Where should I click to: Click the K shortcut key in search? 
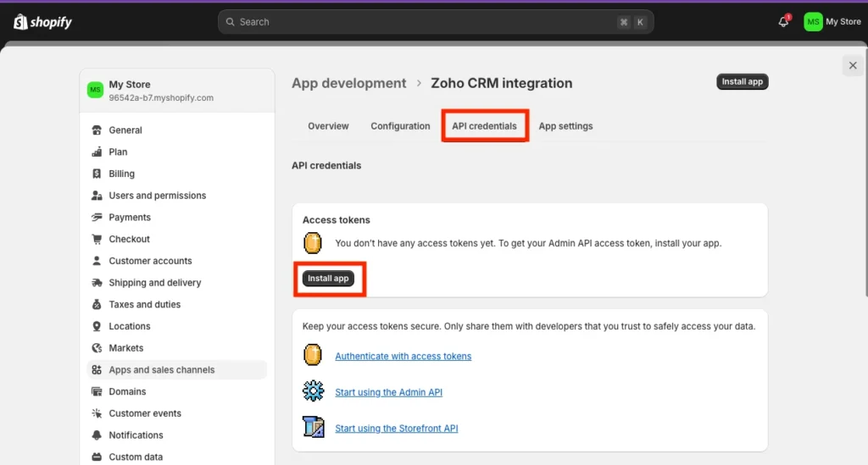pos(640,22)
